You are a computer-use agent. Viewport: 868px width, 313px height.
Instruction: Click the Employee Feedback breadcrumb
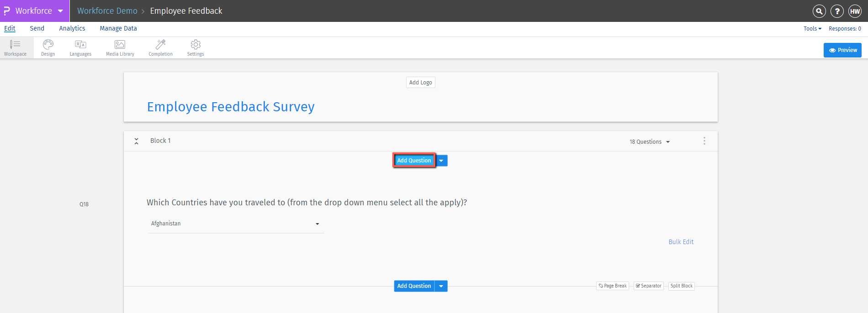click(x=186, y=11)
